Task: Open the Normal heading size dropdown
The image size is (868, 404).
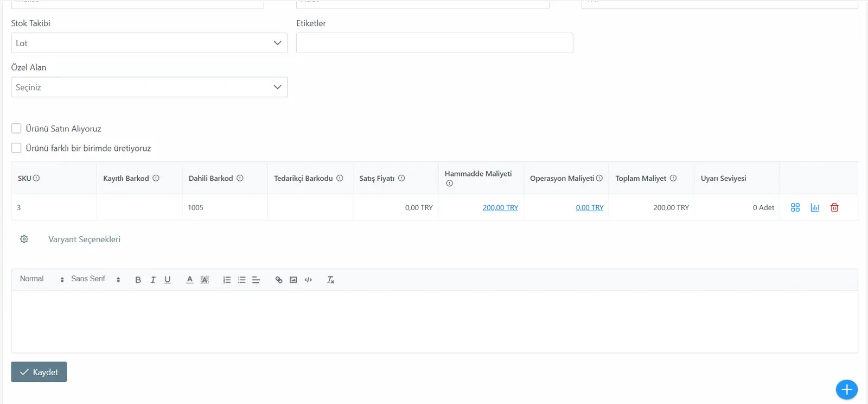Action: tap(42, 279)
